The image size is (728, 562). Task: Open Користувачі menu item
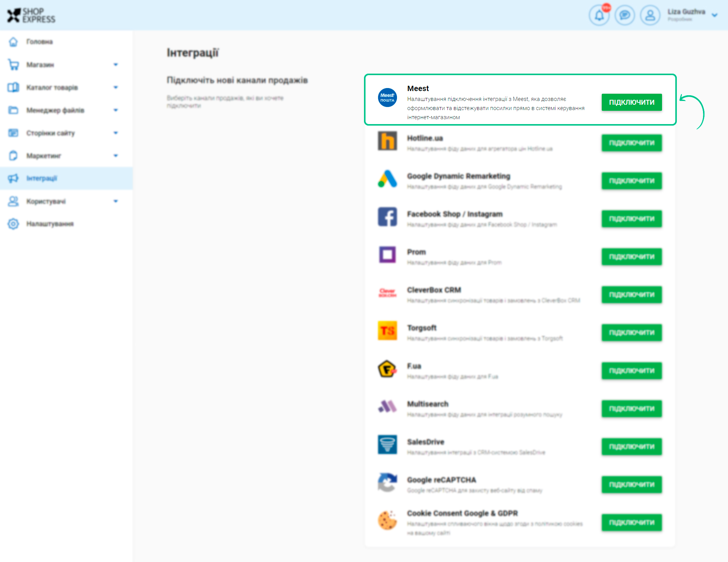pyautogui.click(x=46, y=202)
